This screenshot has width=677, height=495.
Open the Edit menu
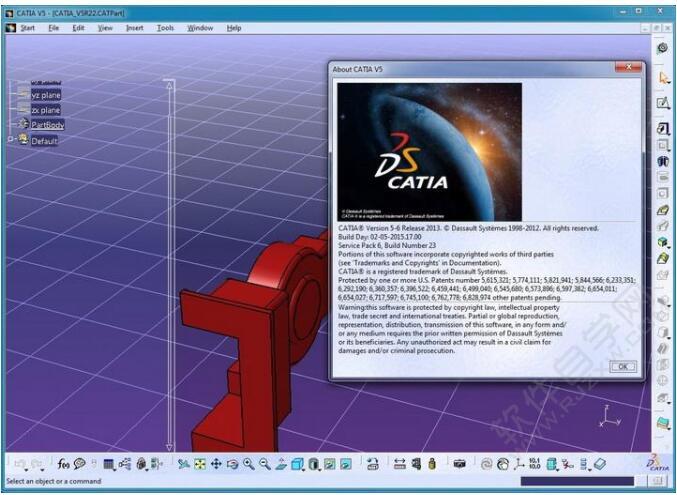[78, 28]
